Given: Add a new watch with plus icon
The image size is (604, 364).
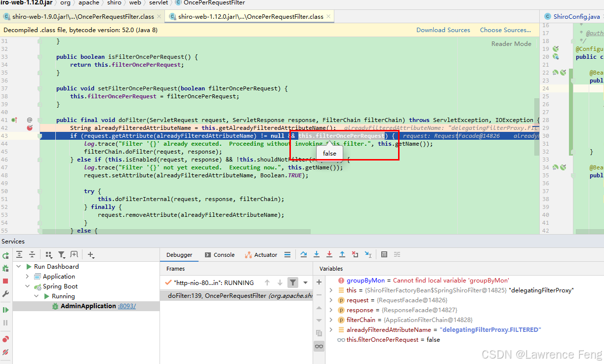Looking at the screenshot, I should [319, 282].
